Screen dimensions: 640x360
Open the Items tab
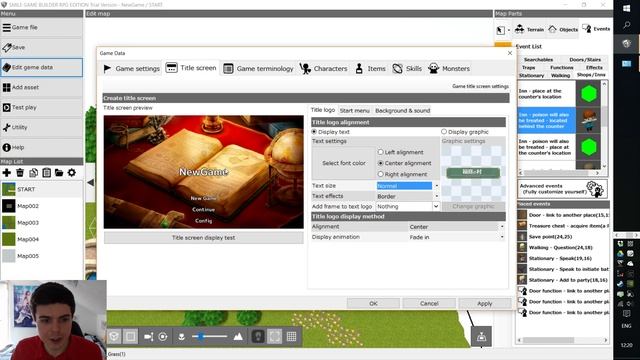[x=370, y=69]
